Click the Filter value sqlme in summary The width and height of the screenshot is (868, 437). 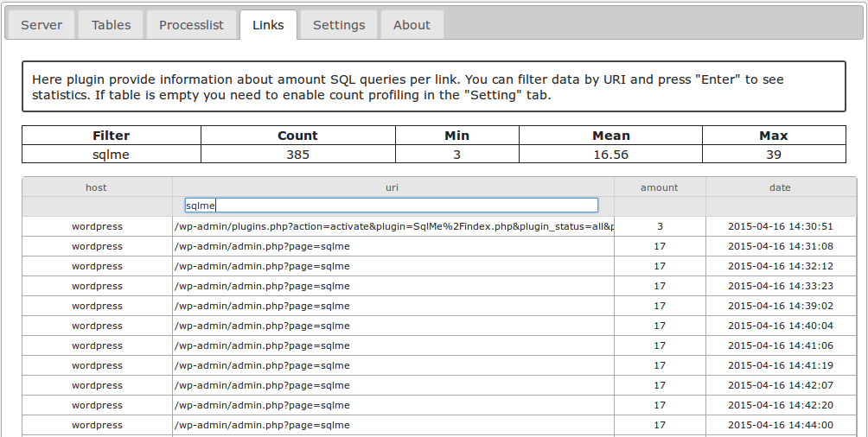click(x=111, y=155)
